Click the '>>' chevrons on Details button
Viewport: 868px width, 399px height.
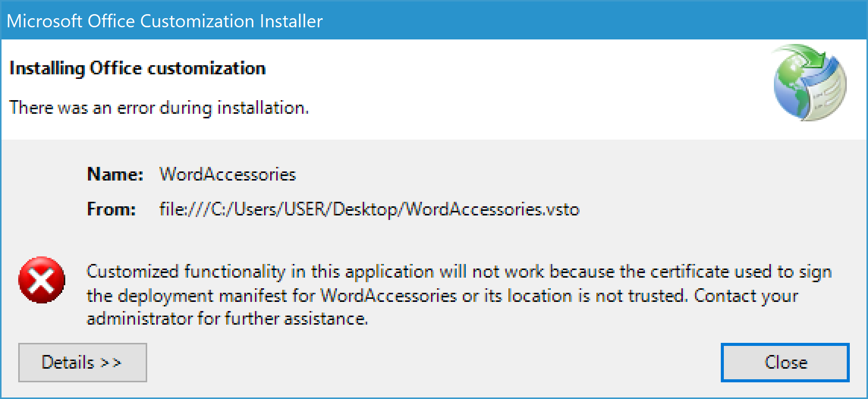pyautogui.click(x=111, y=363)
